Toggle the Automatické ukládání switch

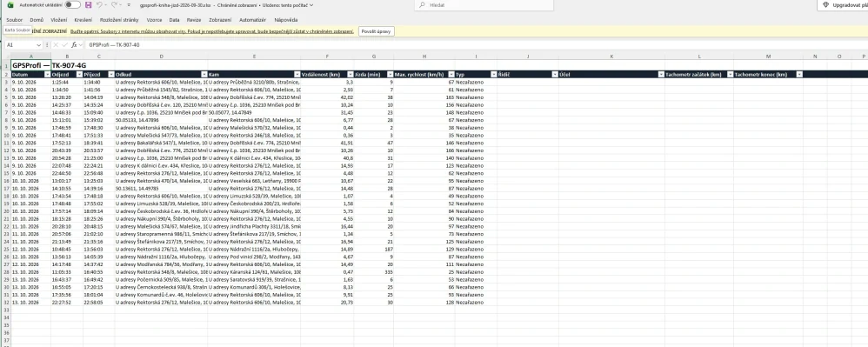pyautogui.click(x=72, y=4)
